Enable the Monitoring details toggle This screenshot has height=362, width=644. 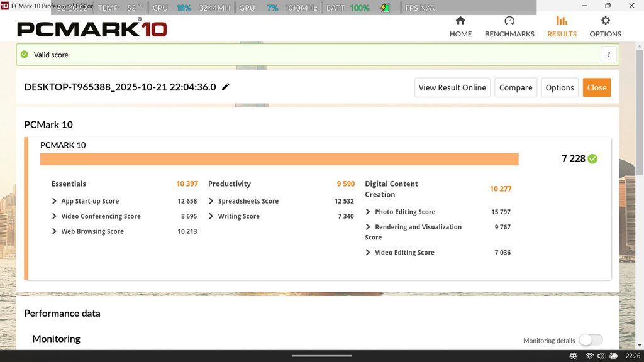click(x=590, y=340)
